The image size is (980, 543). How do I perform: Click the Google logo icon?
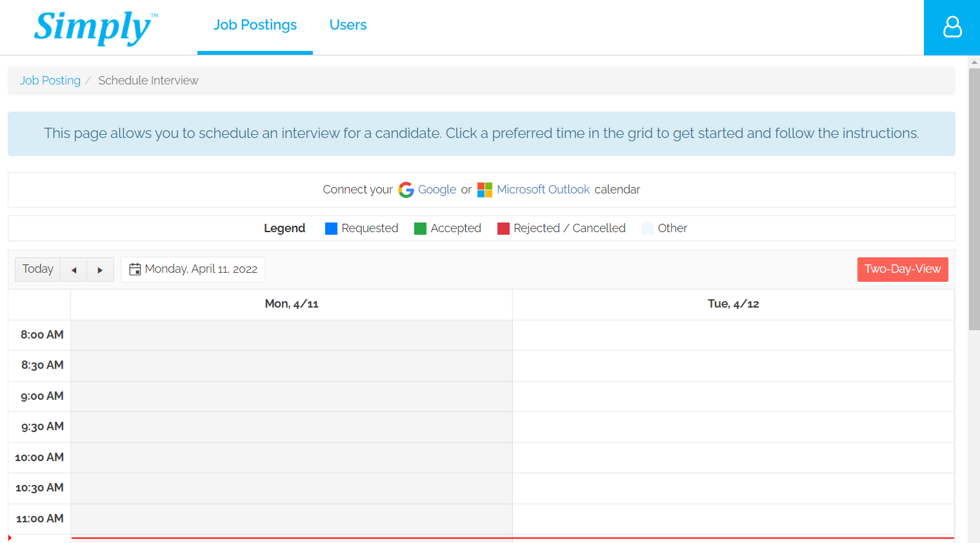(x=406, y=190)
